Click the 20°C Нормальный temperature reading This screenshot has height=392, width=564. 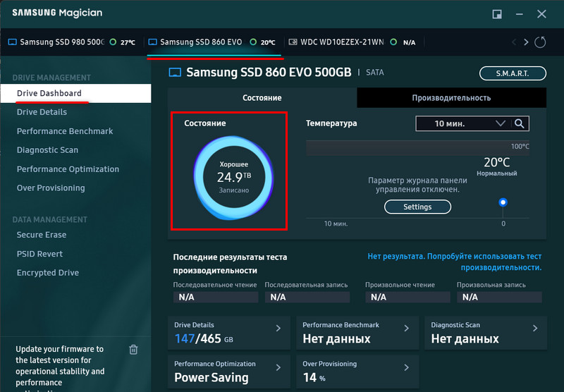(497, 166)
